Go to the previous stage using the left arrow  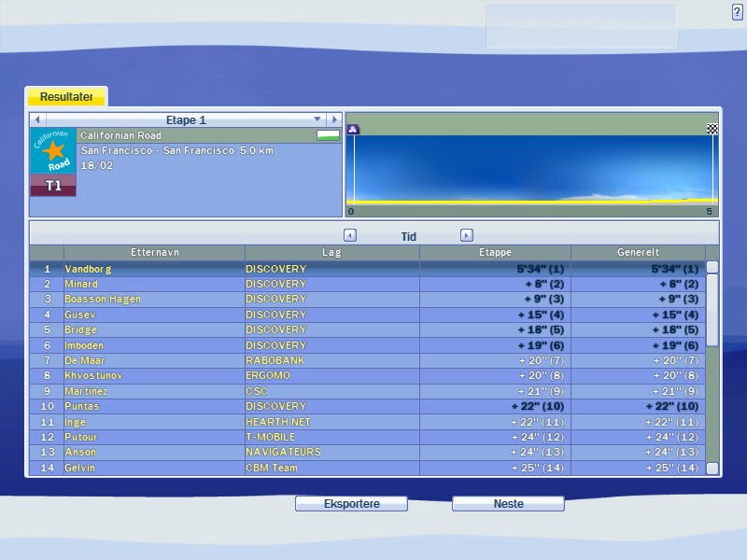click(38, 119)
